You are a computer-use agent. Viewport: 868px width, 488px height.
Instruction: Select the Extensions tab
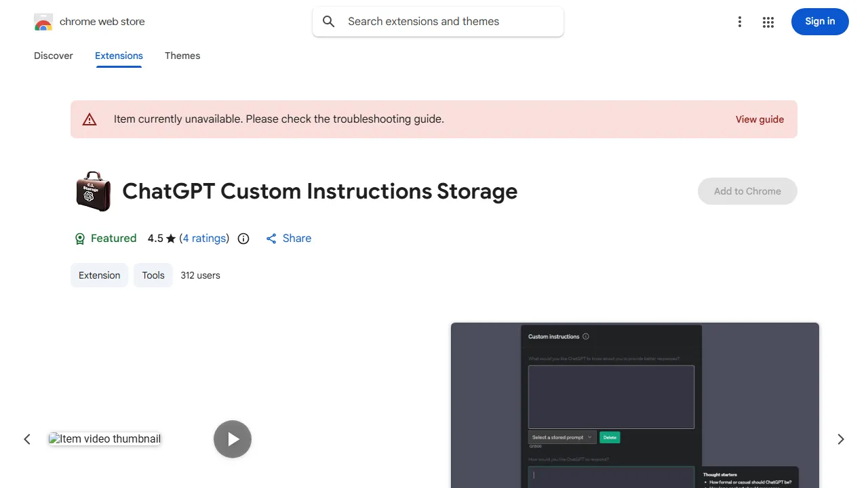119,56
